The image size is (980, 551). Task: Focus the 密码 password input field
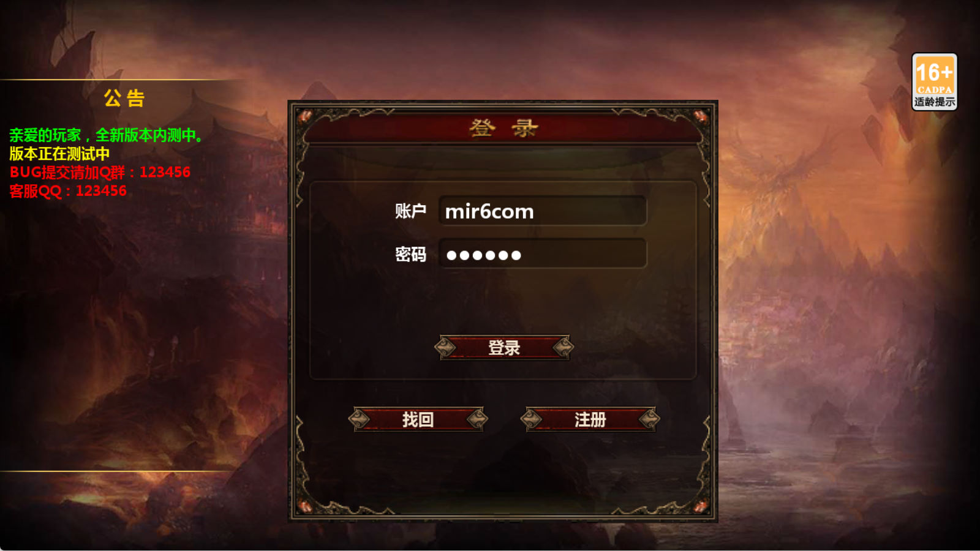[543, 254]
